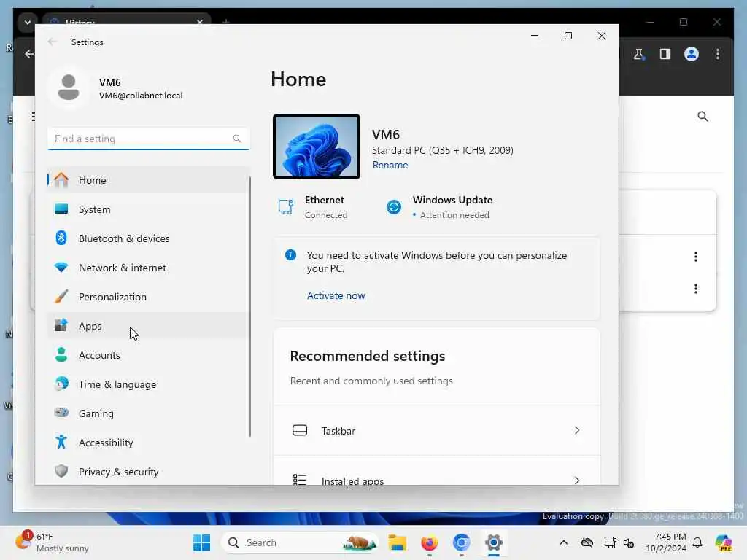Viewport: 747px width, 560px height.
Task: Open Privacy & security settings
Action: click(x=148, y=472)
